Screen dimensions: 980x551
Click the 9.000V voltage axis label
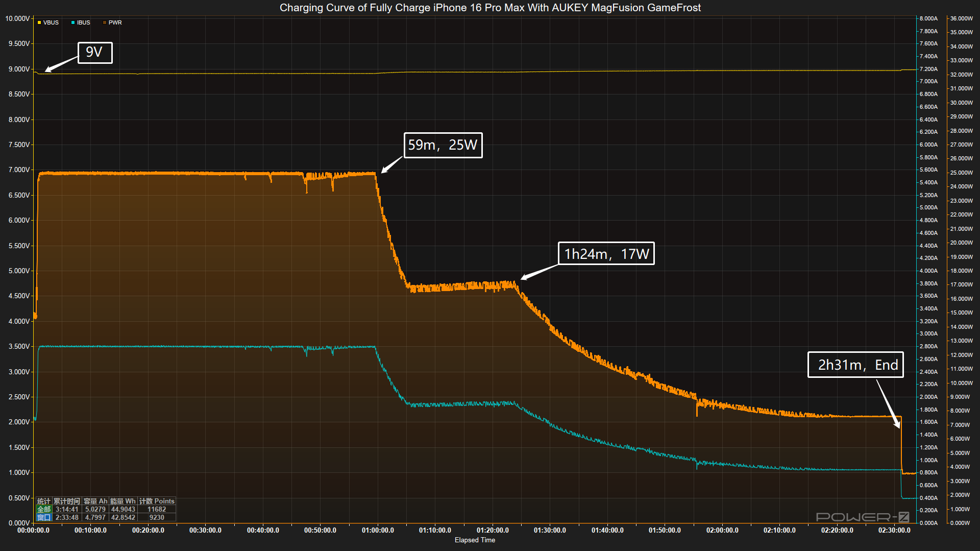(x=19, y=69)
